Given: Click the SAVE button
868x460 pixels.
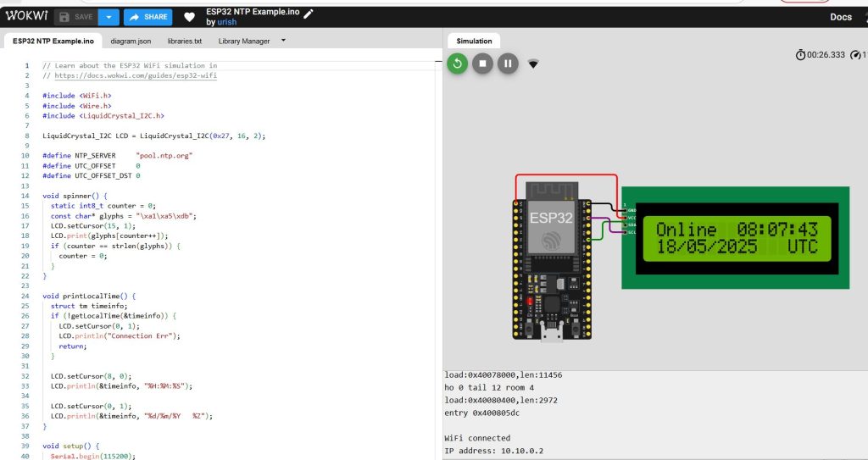Looking at the screenshot, I should tap(75, 17).
